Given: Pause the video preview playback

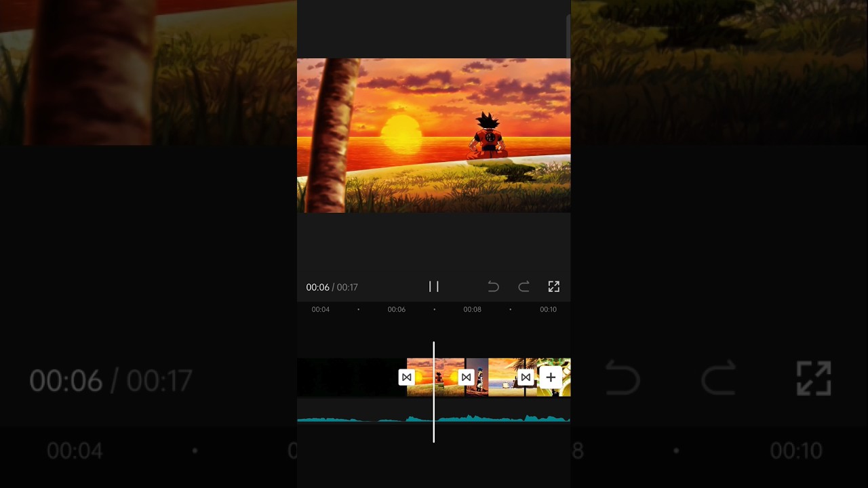Looking at the screenshot, I should (x=434, y=287).
